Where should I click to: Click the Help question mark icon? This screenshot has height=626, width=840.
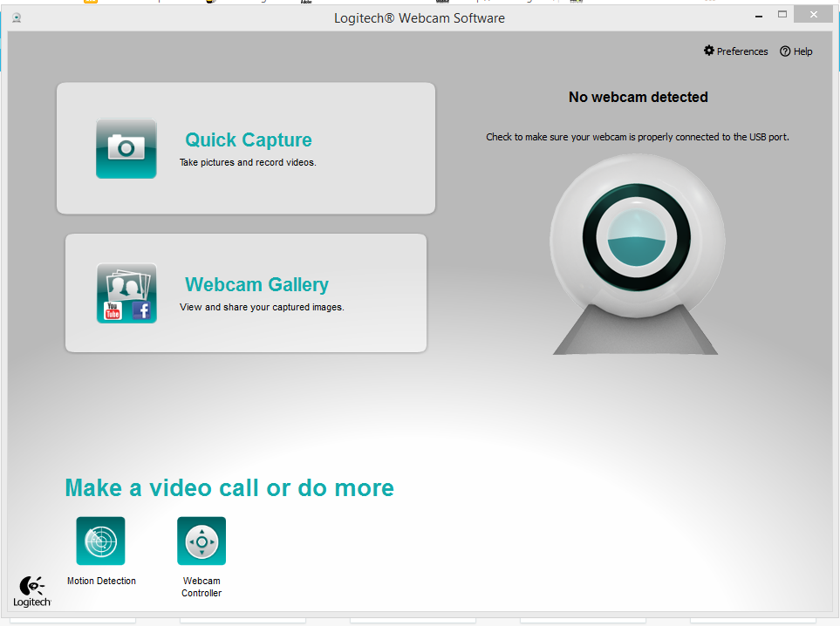click(x=785, y=51)
